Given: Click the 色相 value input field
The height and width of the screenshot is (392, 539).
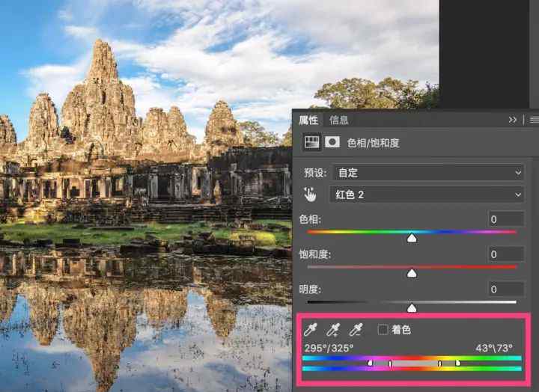Looking at the screenshot, I should [506, 219].
